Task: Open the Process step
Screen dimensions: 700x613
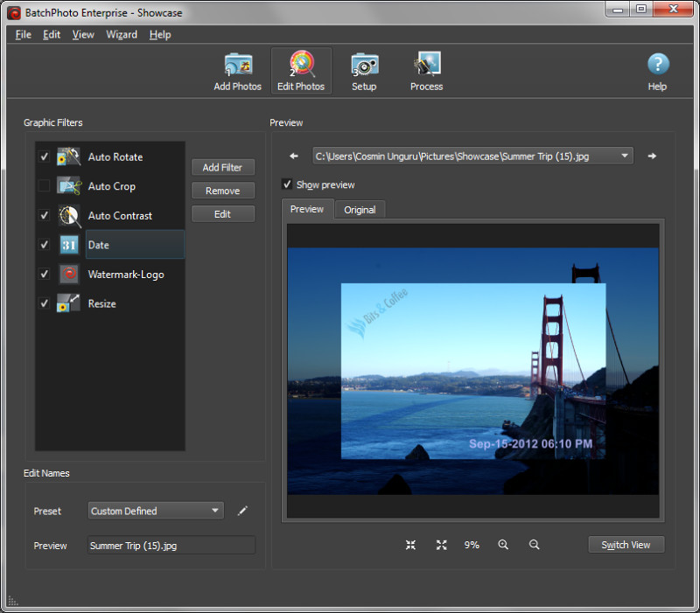Action: (x=427, y=72)
